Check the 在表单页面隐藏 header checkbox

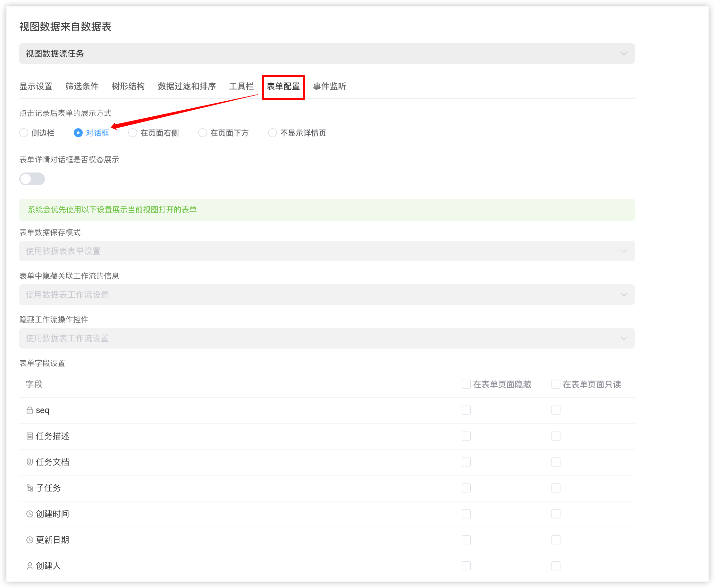(466, 384)
